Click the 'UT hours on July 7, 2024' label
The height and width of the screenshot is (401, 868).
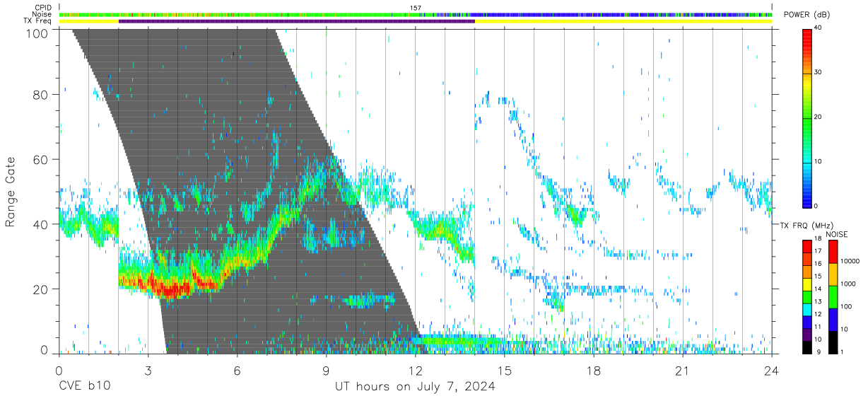(x=415, y=387)
